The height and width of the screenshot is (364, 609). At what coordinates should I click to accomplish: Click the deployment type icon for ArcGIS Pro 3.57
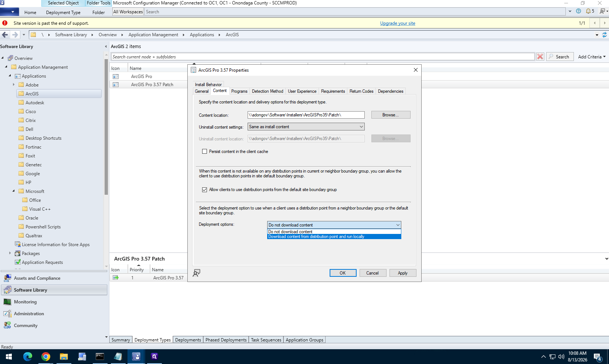[x=116, y=278]
